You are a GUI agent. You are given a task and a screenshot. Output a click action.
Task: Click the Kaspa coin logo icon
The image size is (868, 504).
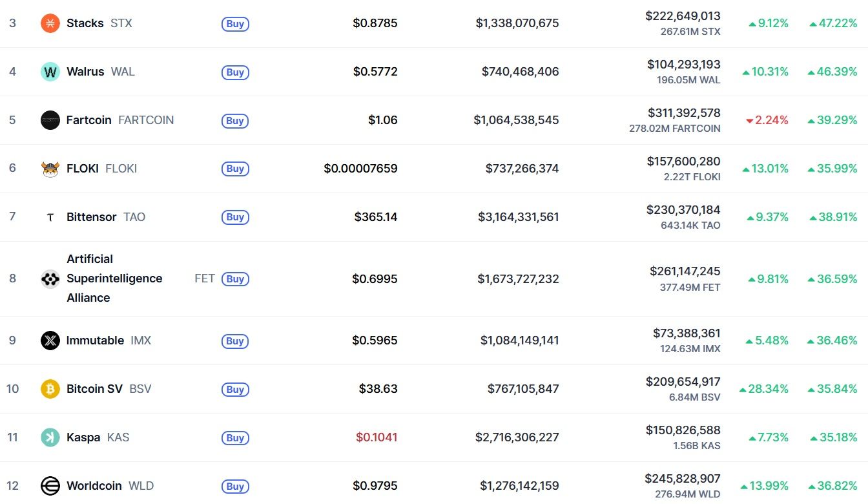point(50,437)
